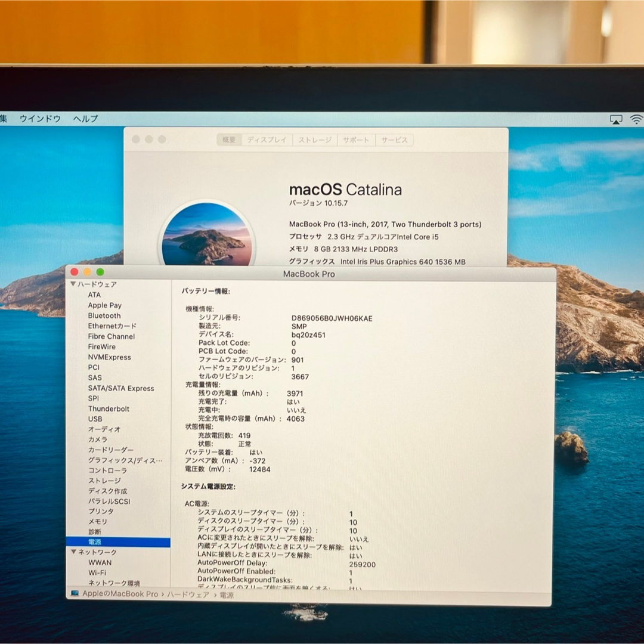Zoom the MacBook Pro system report window
The image size is (644, 644).
(x=100, y=272)
